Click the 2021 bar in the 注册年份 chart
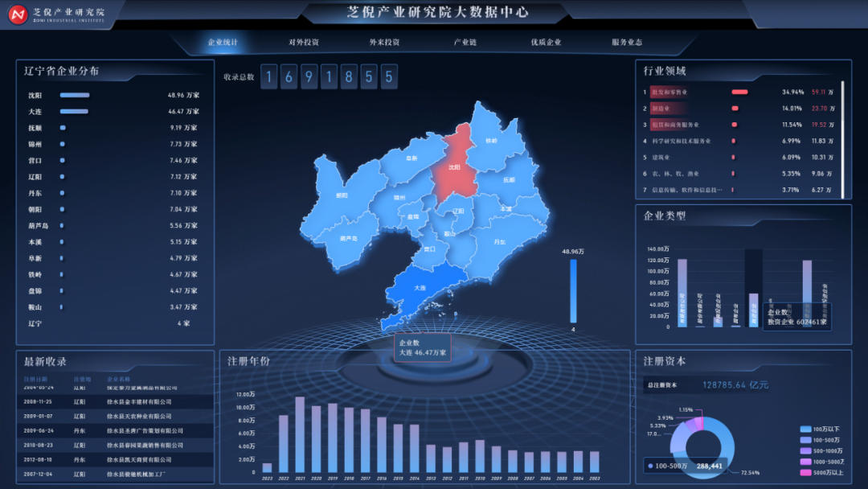 (300, 434)
